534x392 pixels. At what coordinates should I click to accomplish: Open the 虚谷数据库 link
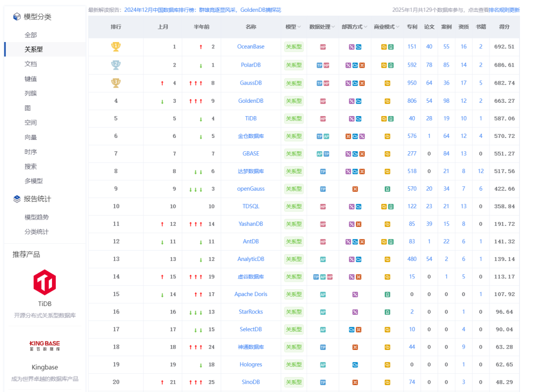click(251, 277)
